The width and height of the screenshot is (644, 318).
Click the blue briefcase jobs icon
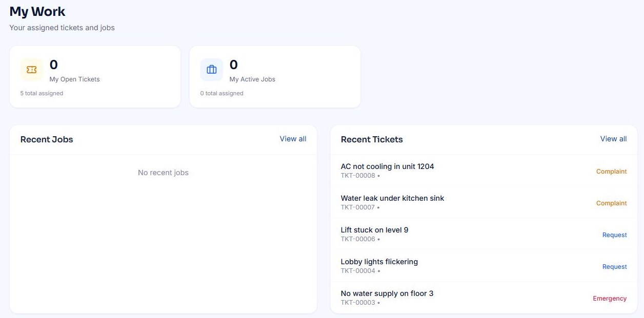[212, 70]
